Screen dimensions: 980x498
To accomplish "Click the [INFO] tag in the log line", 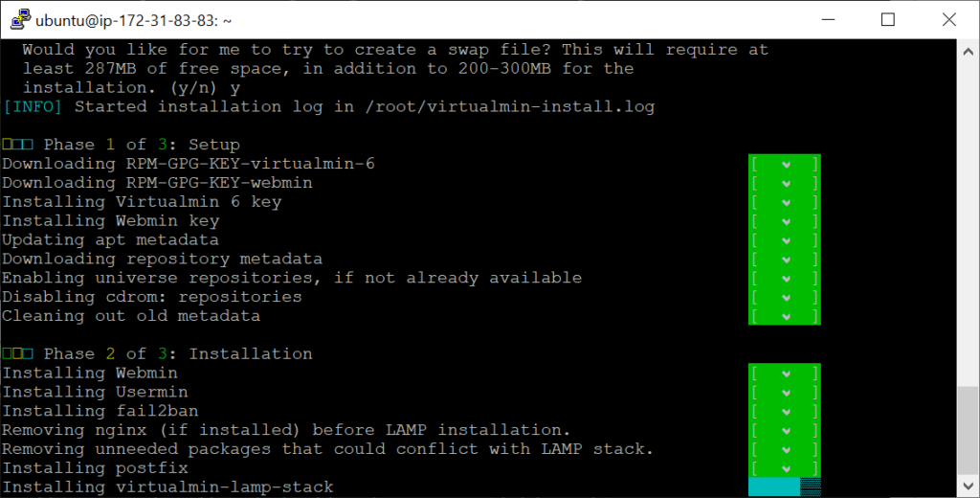I will 33,106.
